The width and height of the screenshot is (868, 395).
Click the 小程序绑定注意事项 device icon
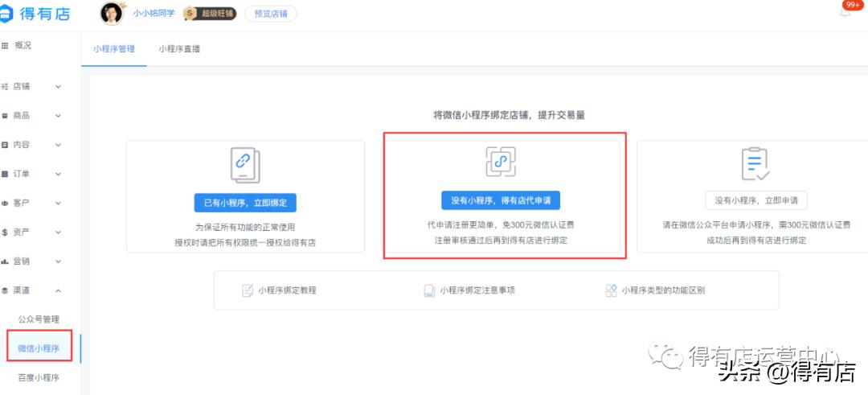[429, 290]
